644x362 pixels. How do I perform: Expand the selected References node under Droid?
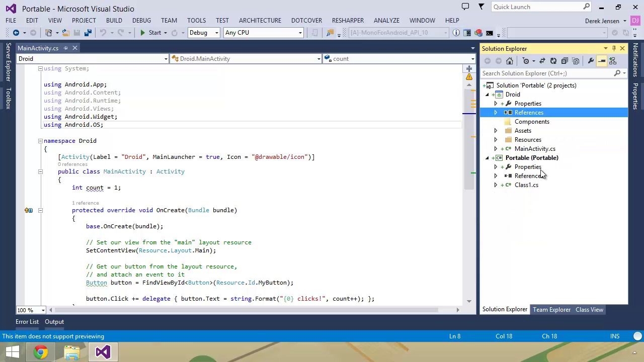click(496, 113)
